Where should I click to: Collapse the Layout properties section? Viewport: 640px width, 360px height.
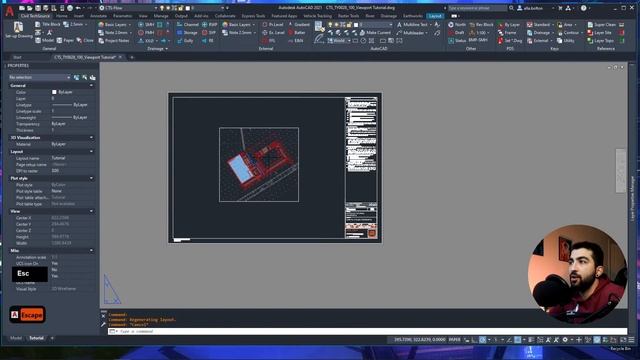(x=91, y=151)
